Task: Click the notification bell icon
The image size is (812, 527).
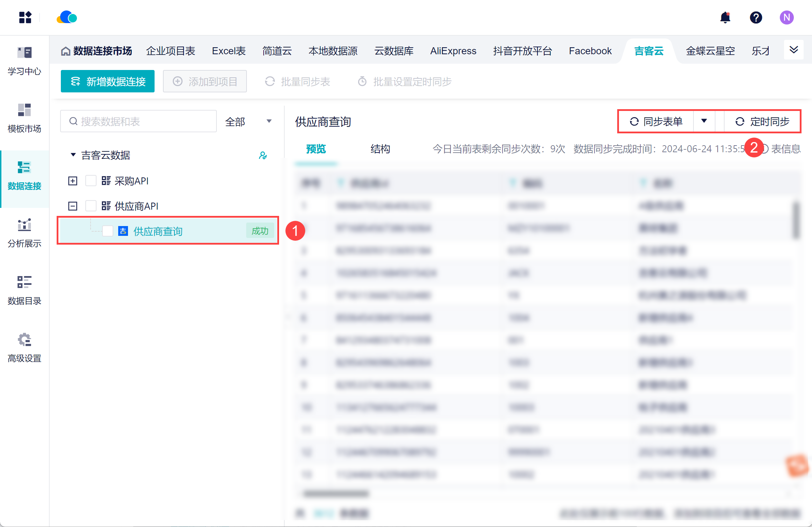Action: tap(725, 17)
